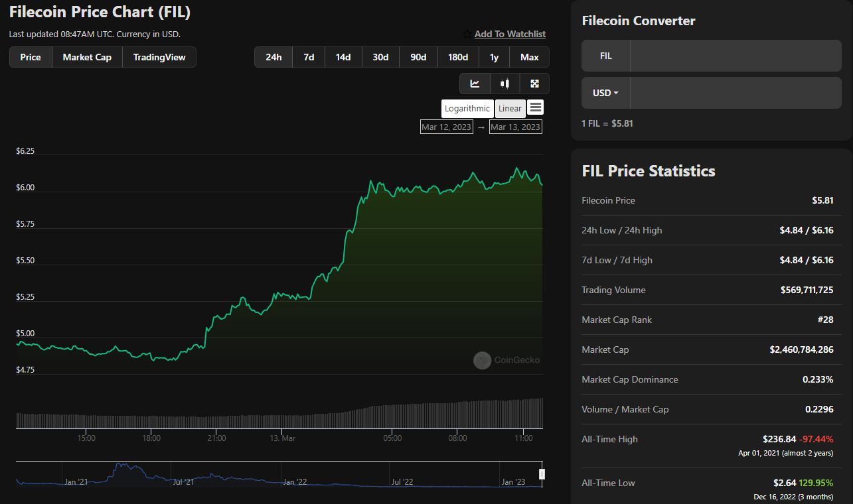Click the Filecoin Price value $5.81

point(822,200)
